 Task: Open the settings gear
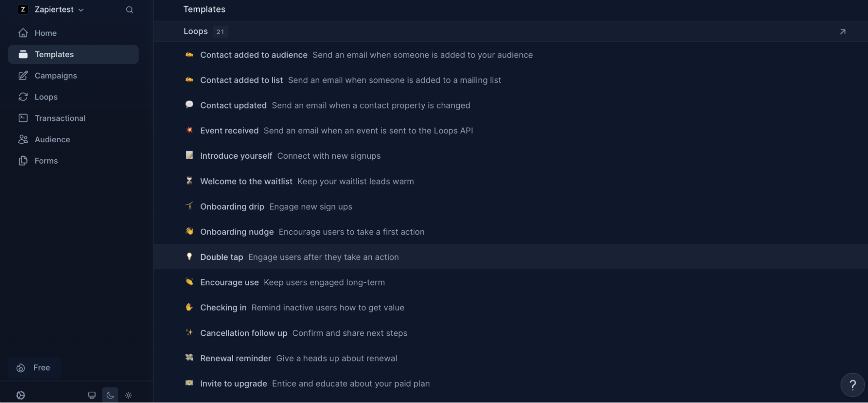(20, 395)
